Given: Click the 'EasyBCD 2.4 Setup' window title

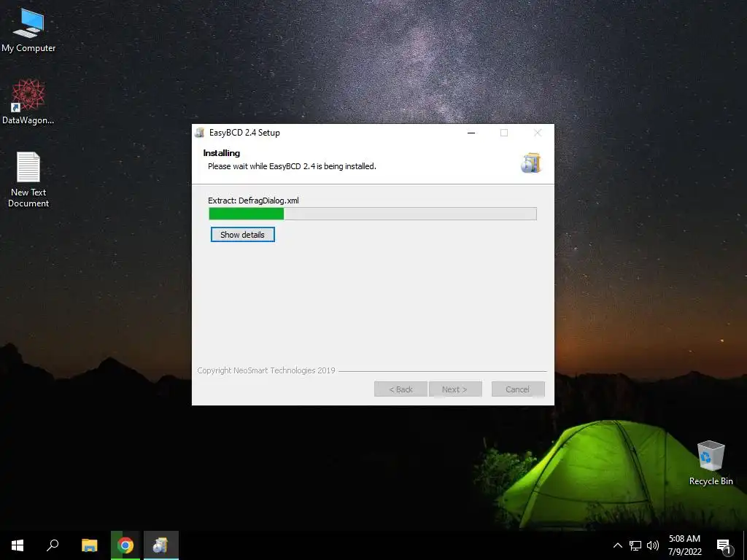Looking at the screenshot, I should tap(244, 133).
